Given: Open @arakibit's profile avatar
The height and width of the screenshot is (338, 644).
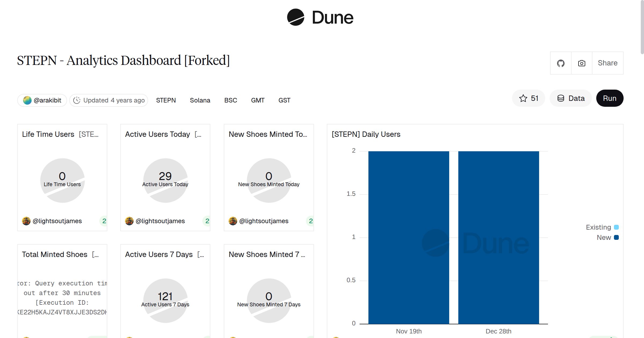Looking at the screenshot, I should [27, 100].
